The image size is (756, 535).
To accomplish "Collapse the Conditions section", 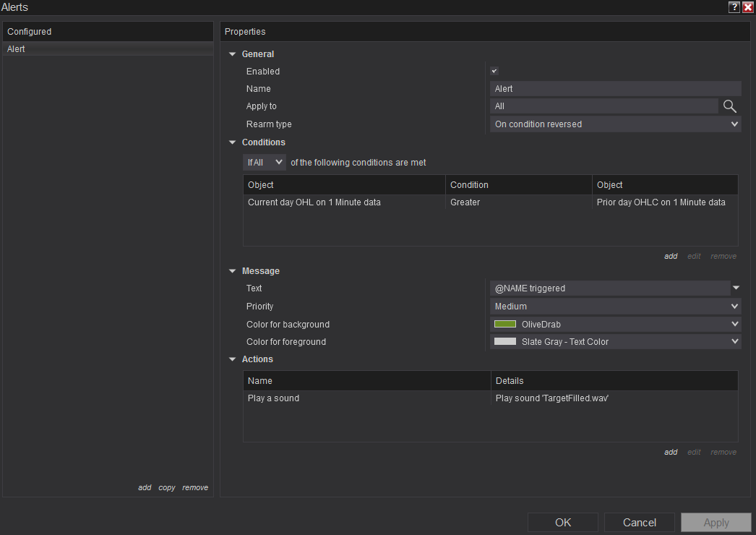I will pyautogui.click(x=233, y=142).
